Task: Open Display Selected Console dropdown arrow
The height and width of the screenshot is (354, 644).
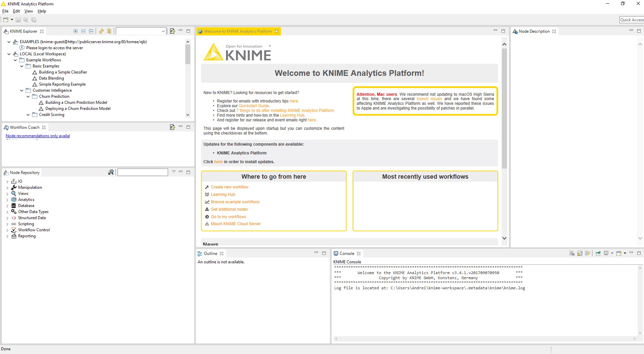Action: click(x=612, y=253)
